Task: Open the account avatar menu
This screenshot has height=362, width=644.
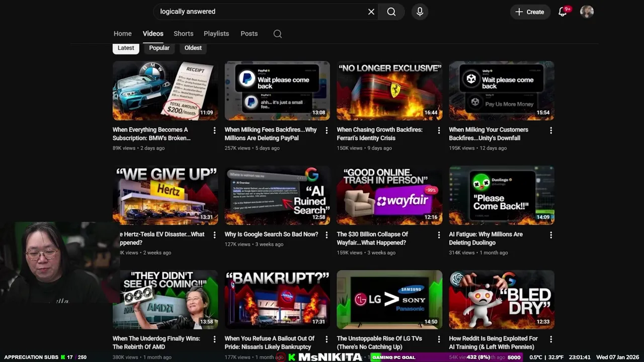Action: (587, 12)
